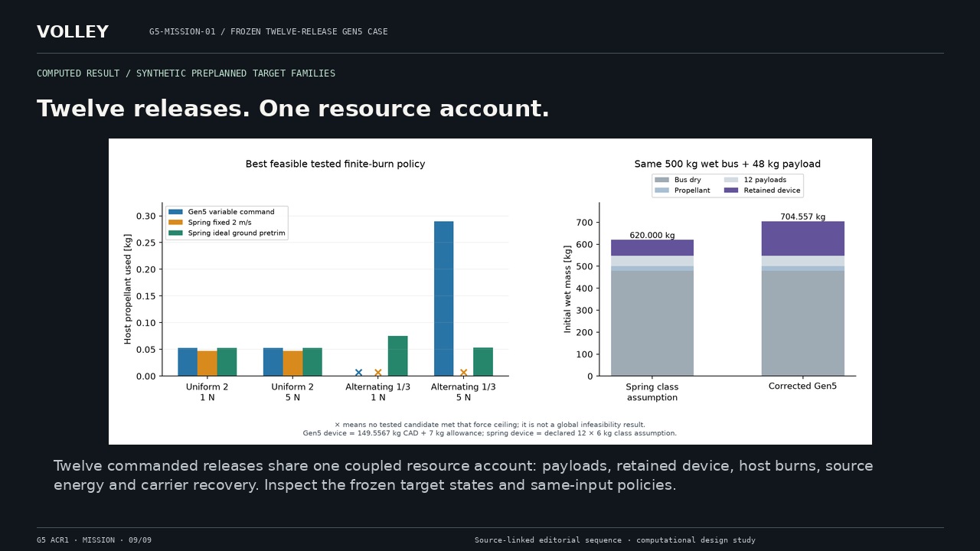This screenshot has height=551, width=980.
Task: Click the purple 'Retained device' legend swatch
Action: tap(731, 191)
